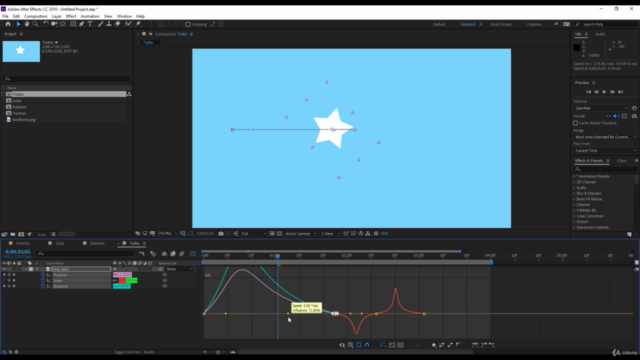Click the Easy Ease In icon
The height and width of the screenshot is (360, 640).
pos(484,345)
